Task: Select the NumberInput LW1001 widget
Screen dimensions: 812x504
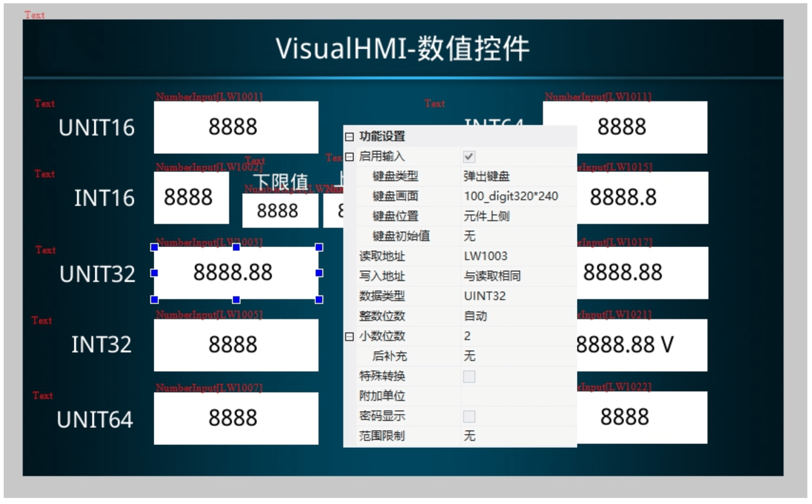Action: coord(237,126)
